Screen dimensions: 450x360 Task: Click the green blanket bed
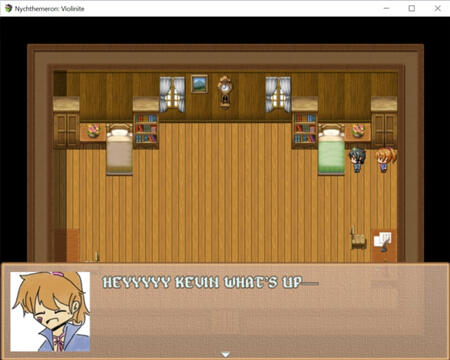coord(331,149)
